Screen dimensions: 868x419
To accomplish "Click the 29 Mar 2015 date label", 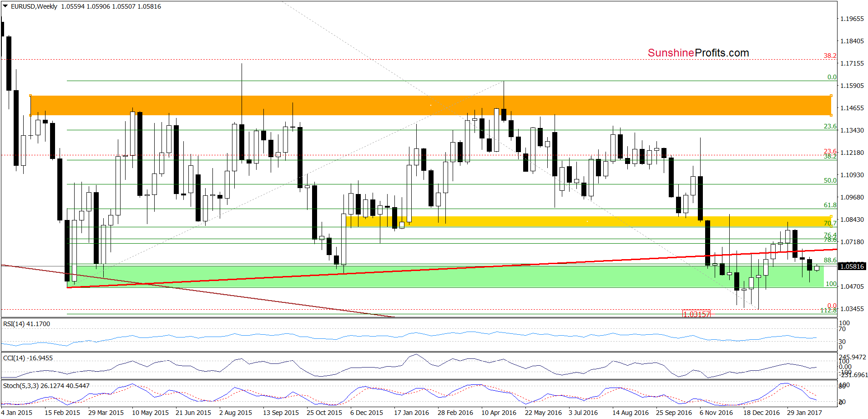I will [106, 413].
